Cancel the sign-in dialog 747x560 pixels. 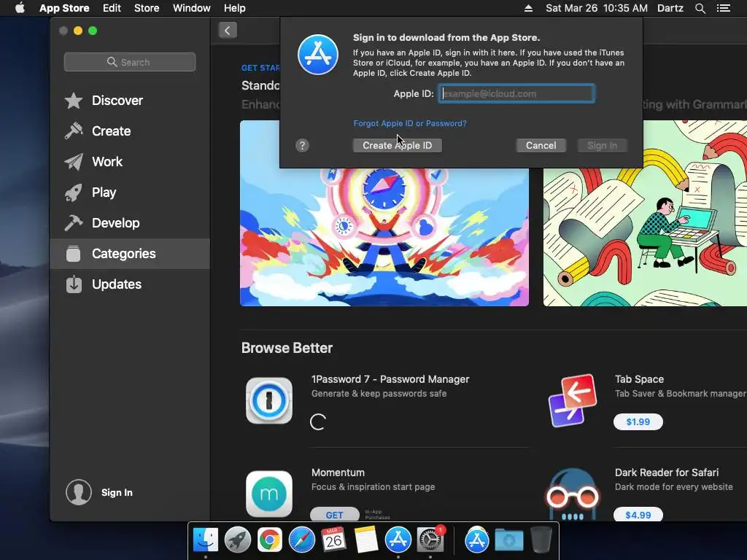tap(541, 145)
